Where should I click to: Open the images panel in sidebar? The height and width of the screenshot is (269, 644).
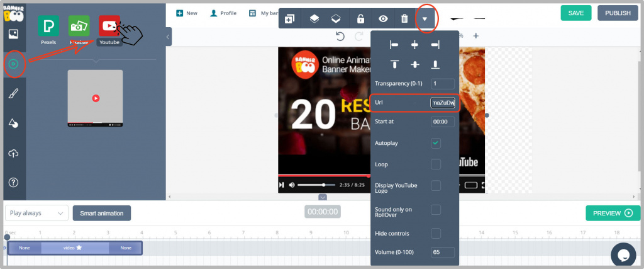click(x=13, y=34)
